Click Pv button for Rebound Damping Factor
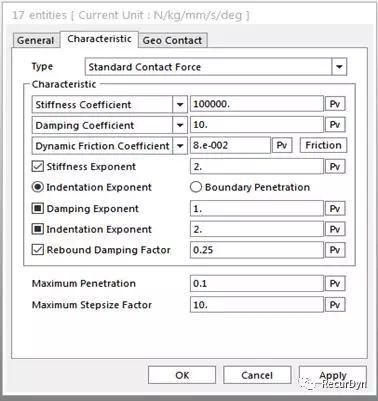Viewport: 378px width, 401px height. coord(335,250)
